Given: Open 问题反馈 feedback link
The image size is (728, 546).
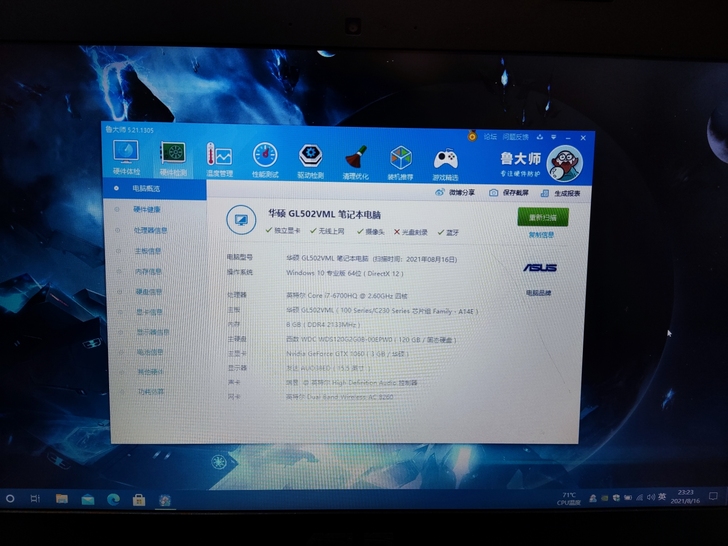Looking at the screenshot, I should tap(515, 137).
